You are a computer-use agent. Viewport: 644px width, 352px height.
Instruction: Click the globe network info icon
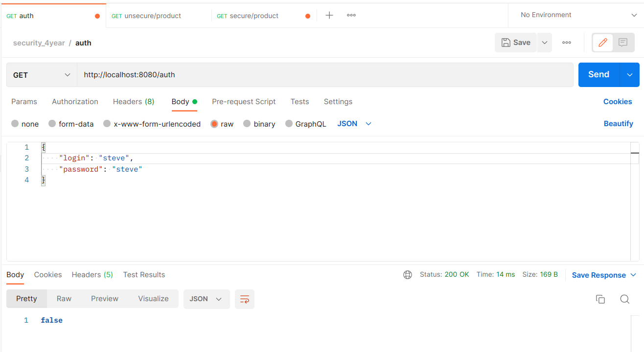(408, 274)
